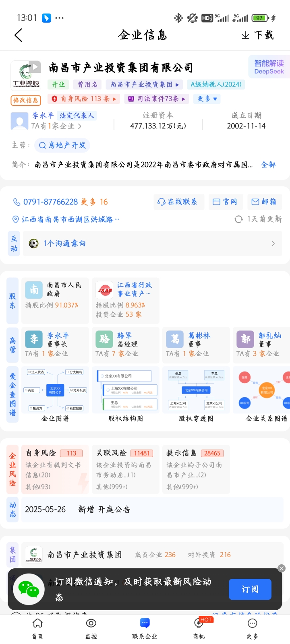The width and height of the screenshot is (290, 644).
Task: Go to 首页 home tab
Action: point(37,628)
